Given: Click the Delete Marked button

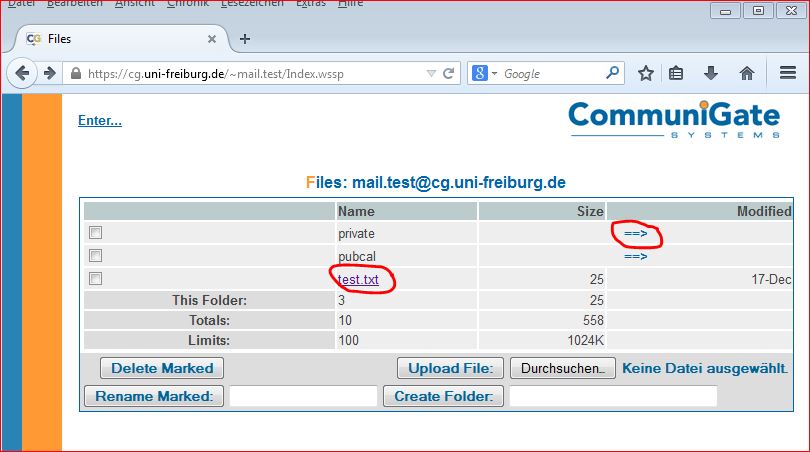Looking at the screenshot, I should 162,368.
